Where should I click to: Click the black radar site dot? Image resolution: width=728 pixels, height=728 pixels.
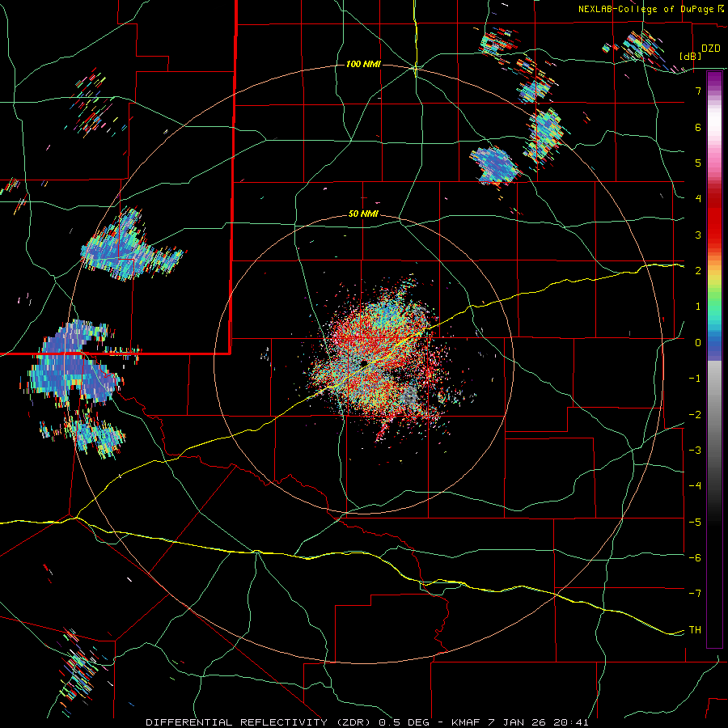[x=364, y=362]
